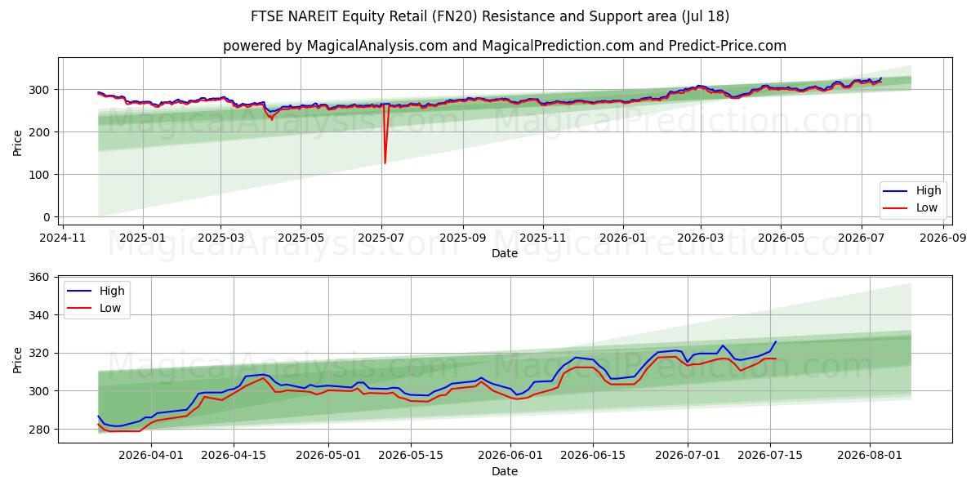
Task: Click the "2026-06-15" tick label on bottom chart
Action: coord(592,454)
